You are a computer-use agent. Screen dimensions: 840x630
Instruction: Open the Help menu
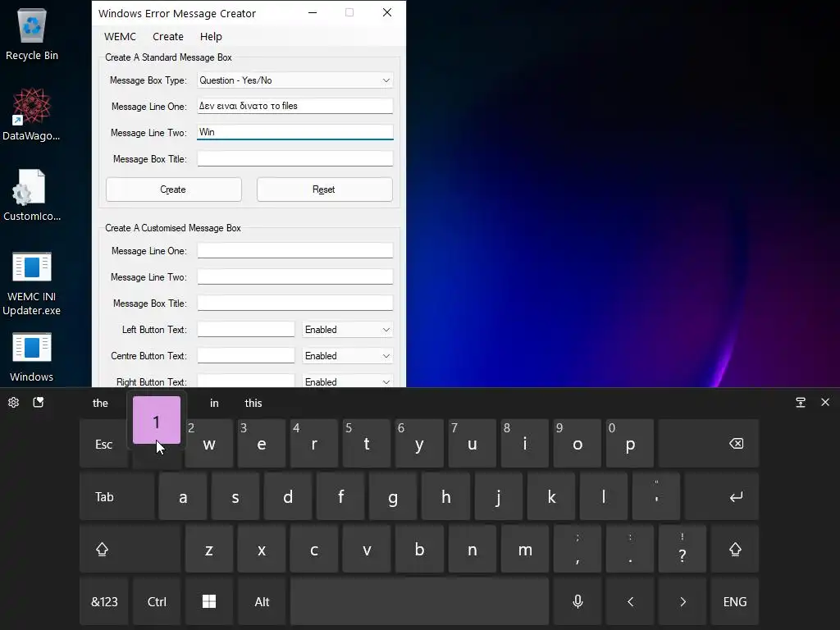(x=211, y=36)
